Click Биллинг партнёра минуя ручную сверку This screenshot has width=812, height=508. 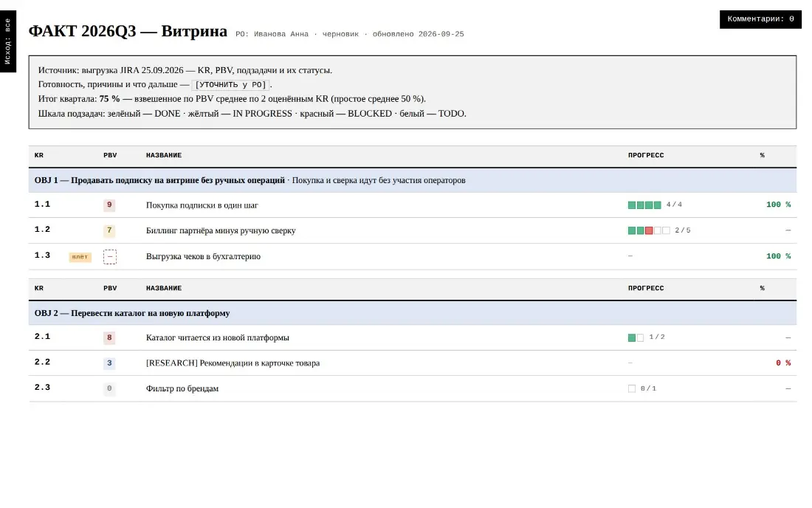click(221, 230)
